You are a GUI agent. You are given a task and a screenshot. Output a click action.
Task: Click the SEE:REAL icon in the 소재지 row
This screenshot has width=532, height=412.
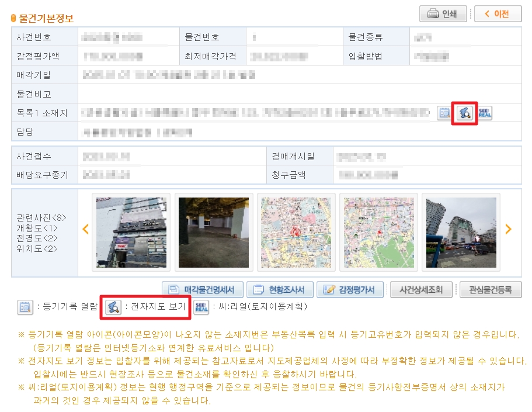click(485, 113)
